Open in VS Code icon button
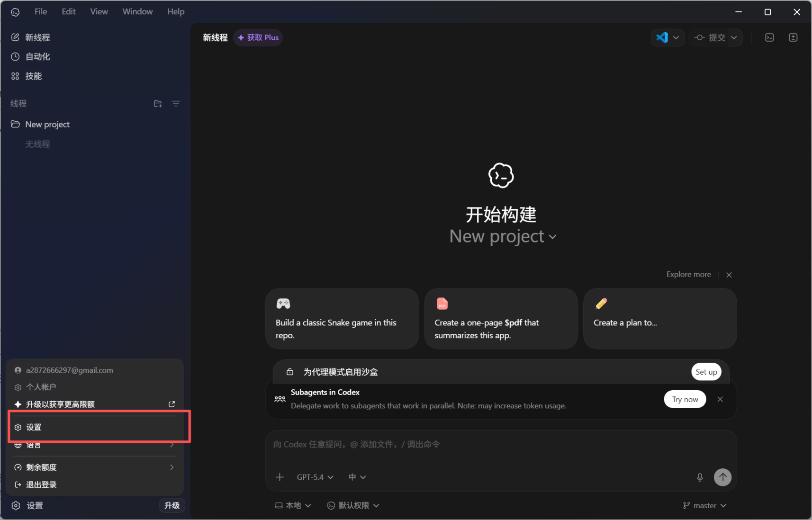812x520 pixels. 662,37
